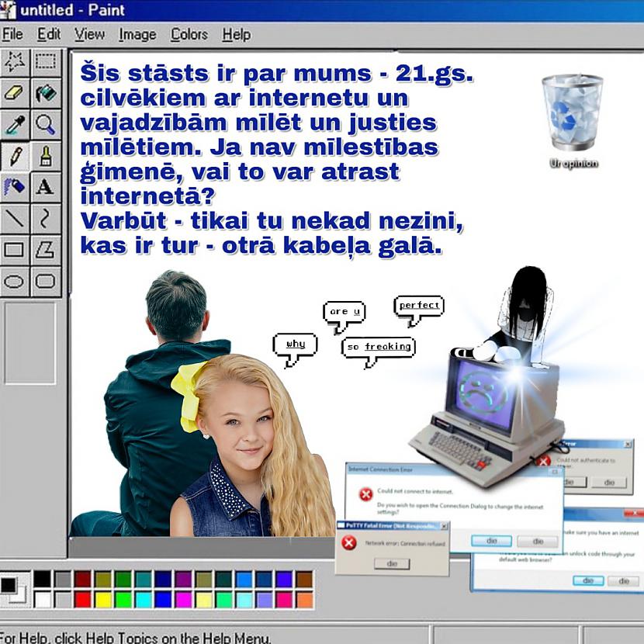Open the View menu

point(89,34)
